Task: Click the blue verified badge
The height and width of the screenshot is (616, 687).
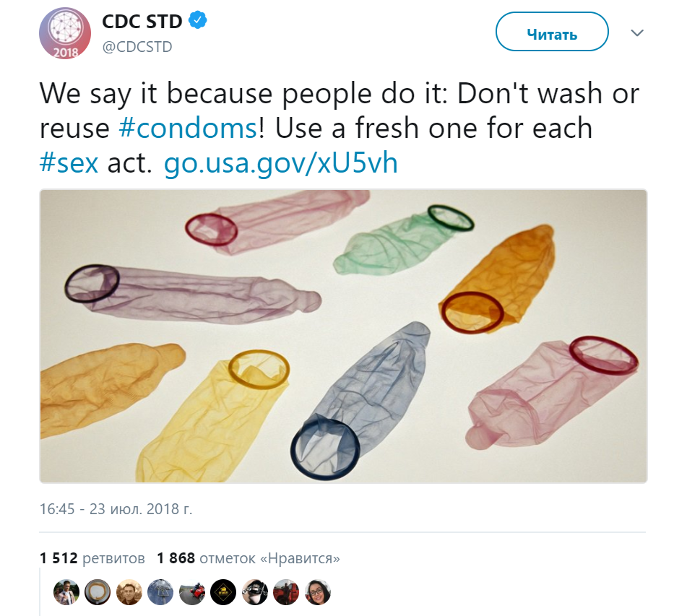Action: coord(198,21)
